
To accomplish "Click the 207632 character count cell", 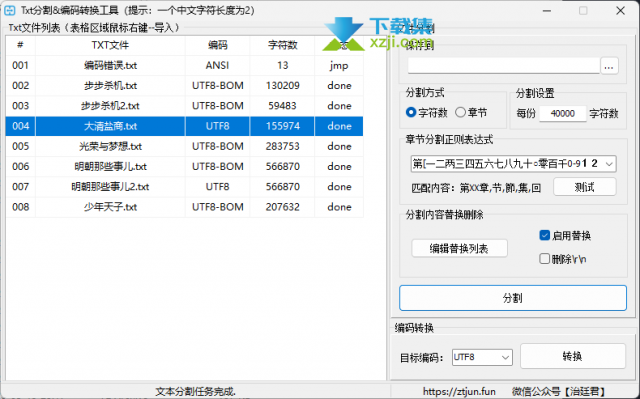I will pyautogui.click(x=282, y=207).
